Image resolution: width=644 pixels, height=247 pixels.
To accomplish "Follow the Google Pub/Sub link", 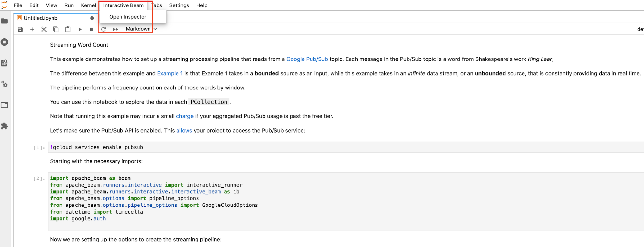I will [307, 59].
